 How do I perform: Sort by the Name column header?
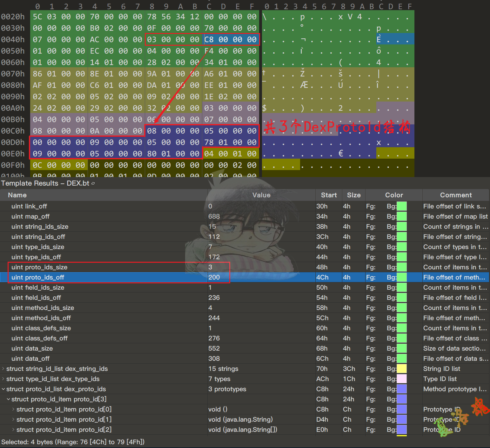pos(17,195)
